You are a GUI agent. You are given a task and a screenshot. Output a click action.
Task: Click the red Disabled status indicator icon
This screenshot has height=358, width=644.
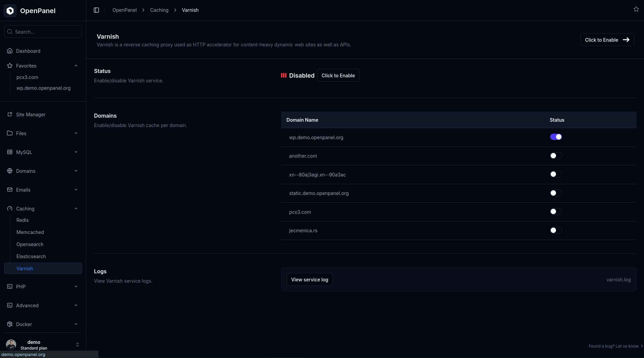tap(284, 75)
